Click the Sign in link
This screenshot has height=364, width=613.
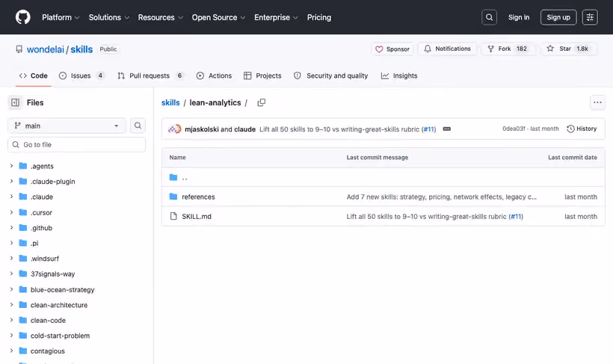pyautogui.click(x=518, y=17)
